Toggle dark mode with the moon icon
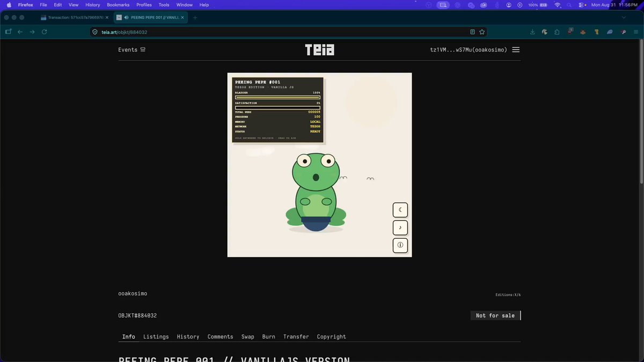Image resolution: width=644 pixels, height=362 pixels. [400, 210]
